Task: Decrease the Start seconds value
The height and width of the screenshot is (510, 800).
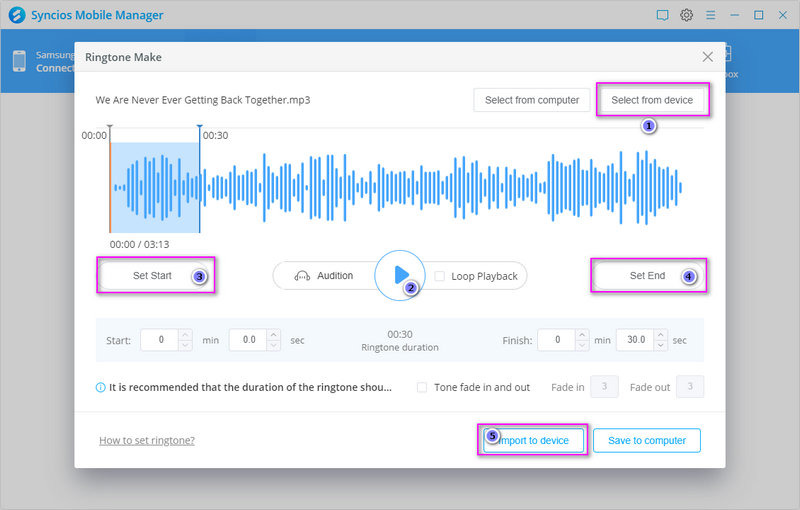Action: (274, 345)
